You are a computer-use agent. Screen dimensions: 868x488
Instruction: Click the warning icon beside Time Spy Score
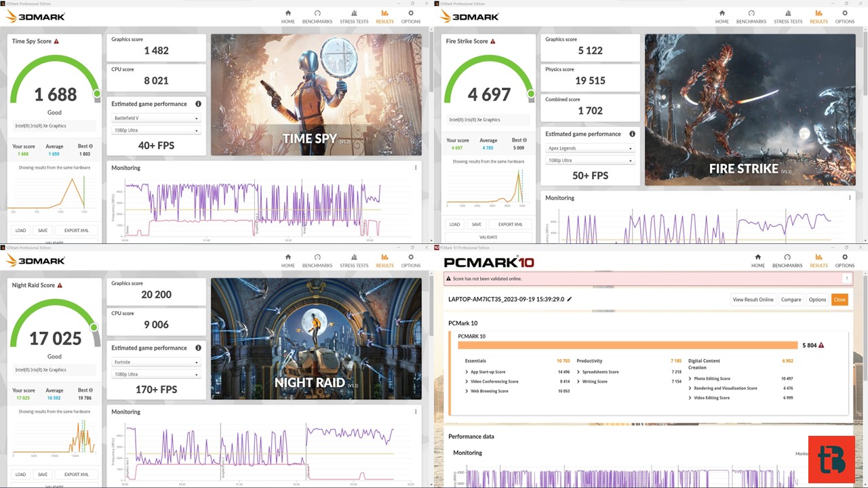pos(56,41)
